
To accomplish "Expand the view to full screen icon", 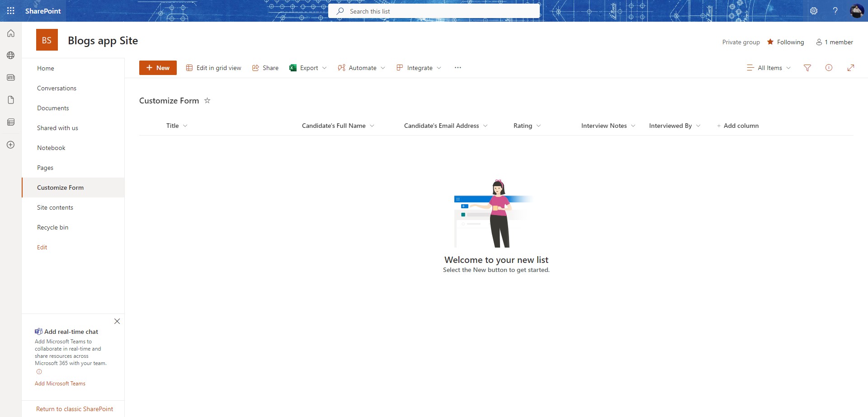I will tap(851, 68).
